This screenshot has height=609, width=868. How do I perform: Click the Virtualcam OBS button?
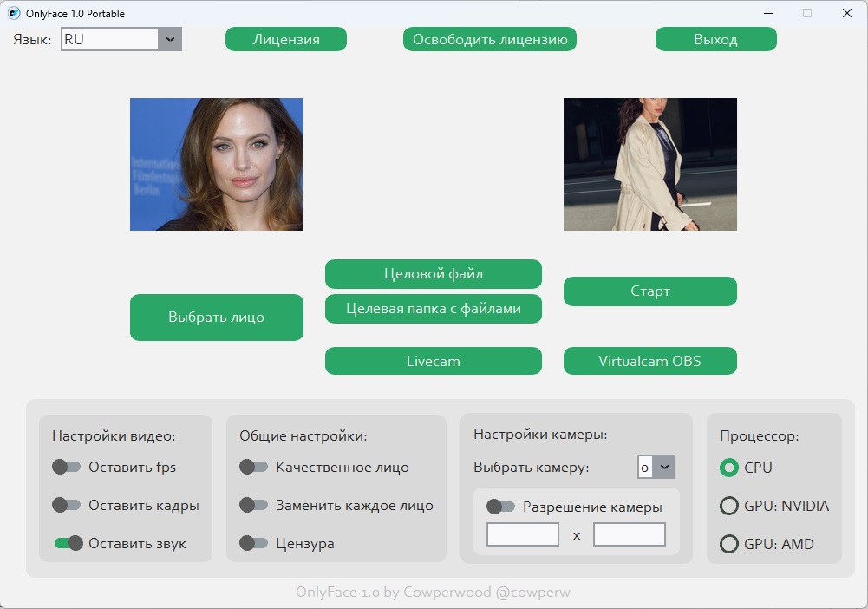click(650, 361)
